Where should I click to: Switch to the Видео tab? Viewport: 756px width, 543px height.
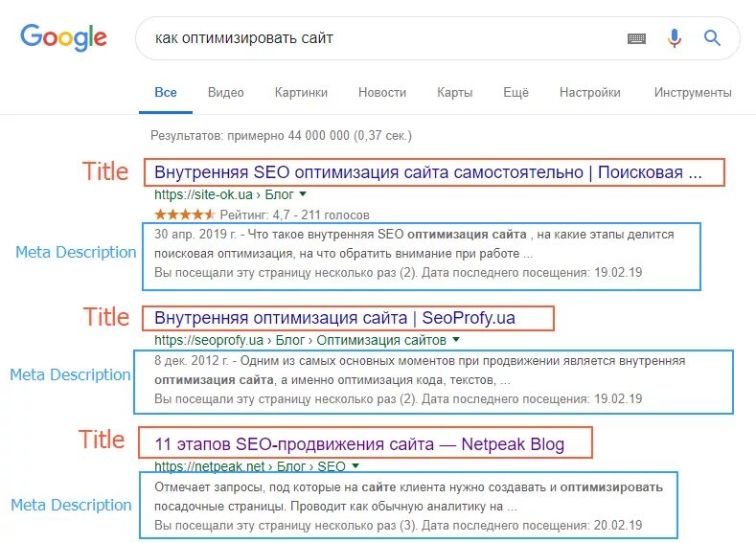(225, 93)
